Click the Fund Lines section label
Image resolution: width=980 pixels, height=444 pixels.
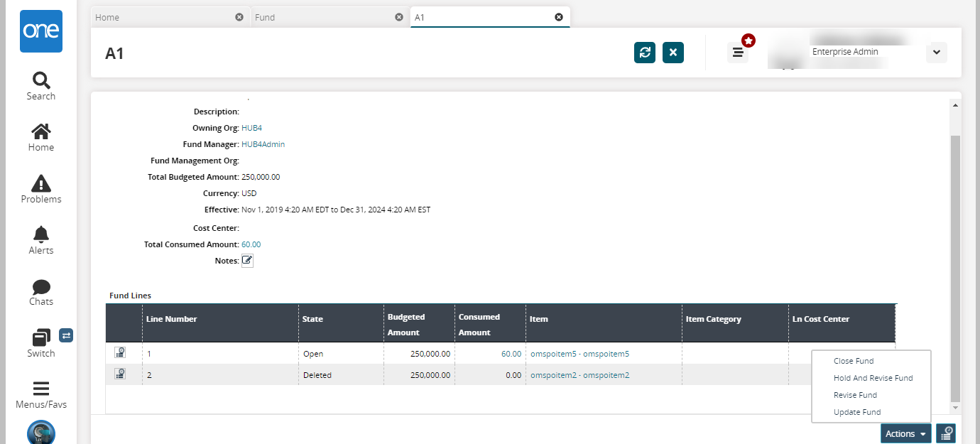pos(130,296)
